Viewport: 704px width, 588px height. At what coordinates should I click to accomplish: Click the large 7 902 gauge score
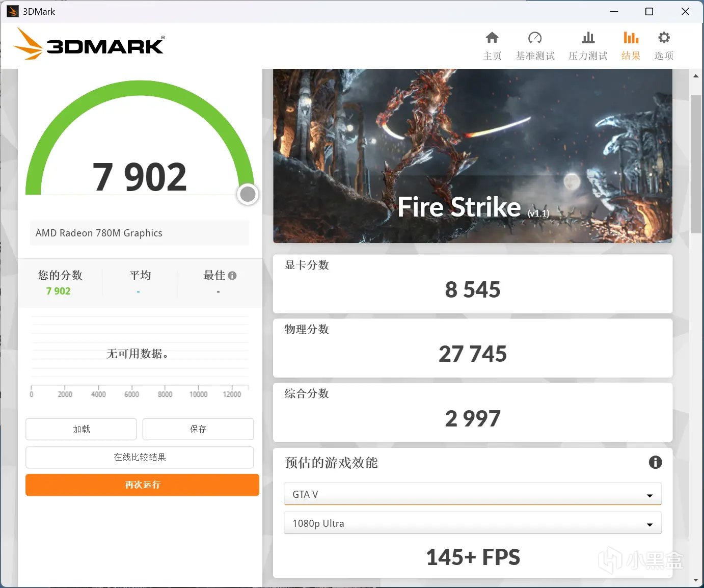point(140,177)
